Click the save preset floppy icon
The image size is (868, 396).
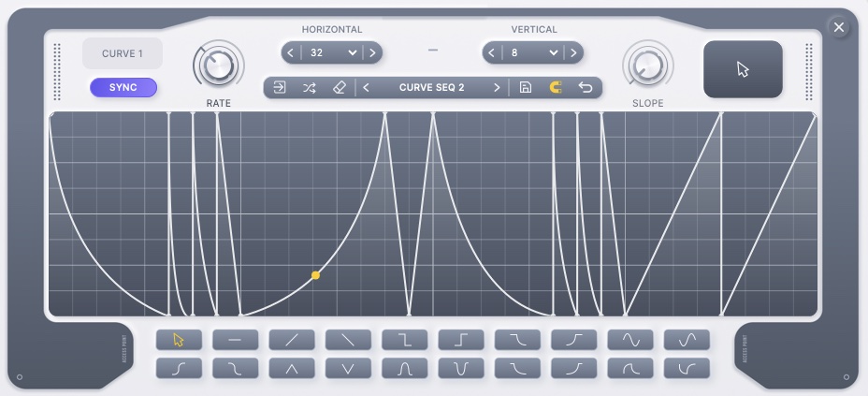tap(526, 87)
